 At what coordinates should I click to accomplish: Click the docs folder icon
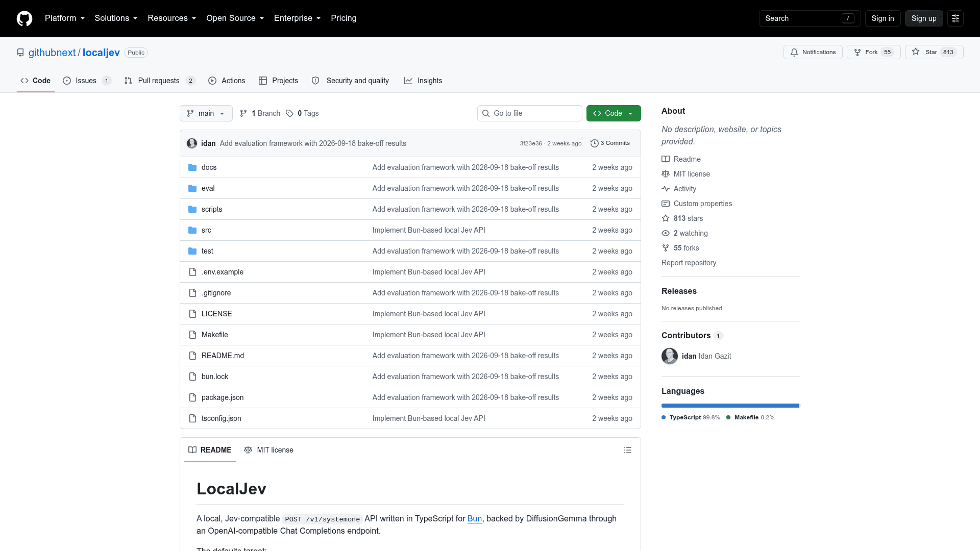[x=192, y=167]
